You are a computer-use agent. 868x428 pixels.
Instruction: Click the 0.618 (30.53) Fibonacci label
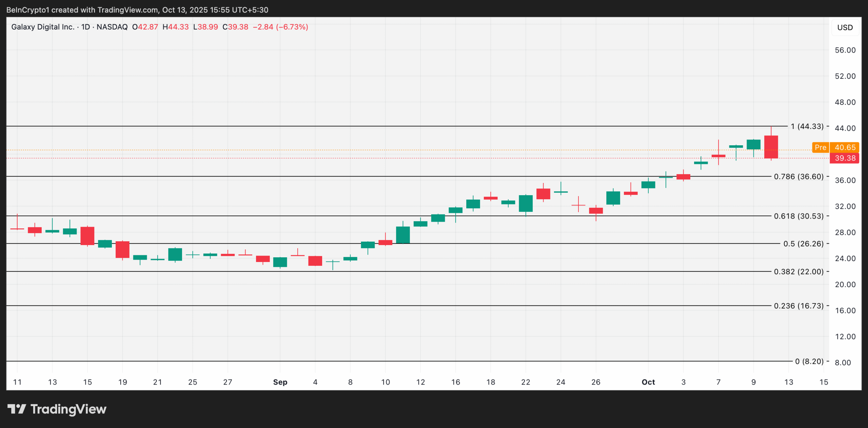coord(798,216)
